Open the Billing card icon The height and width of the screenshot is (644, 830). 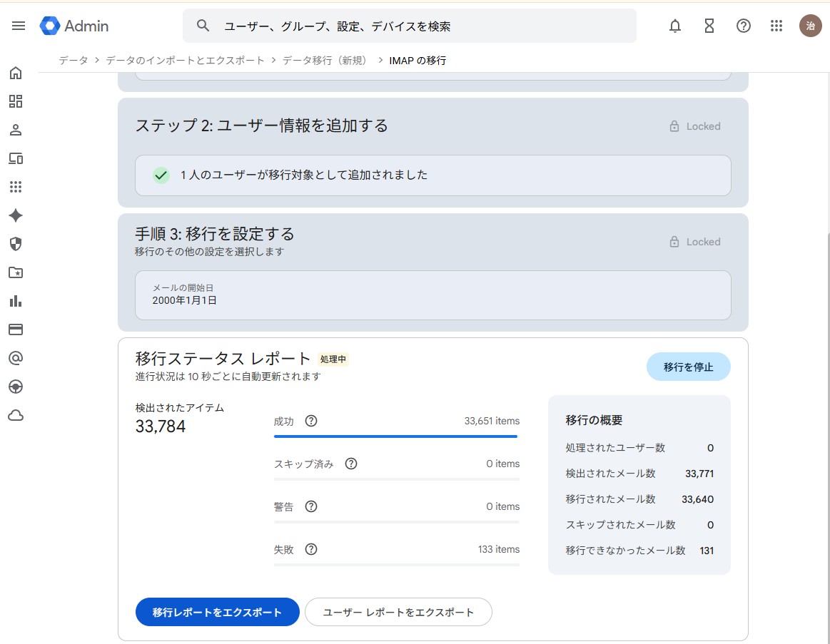16,329
